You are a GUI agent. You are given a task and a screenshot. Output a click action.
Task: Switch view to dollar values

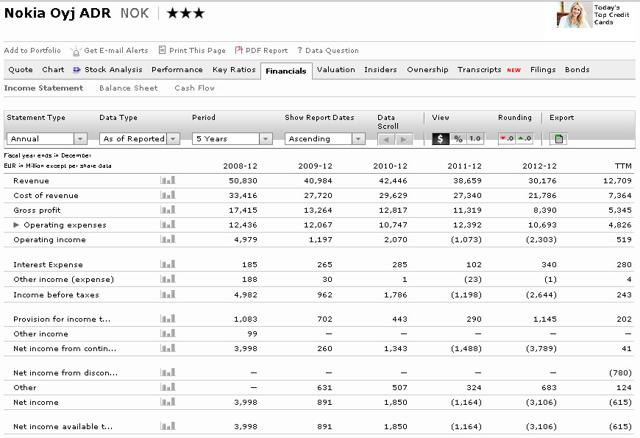tap(440, 138)
